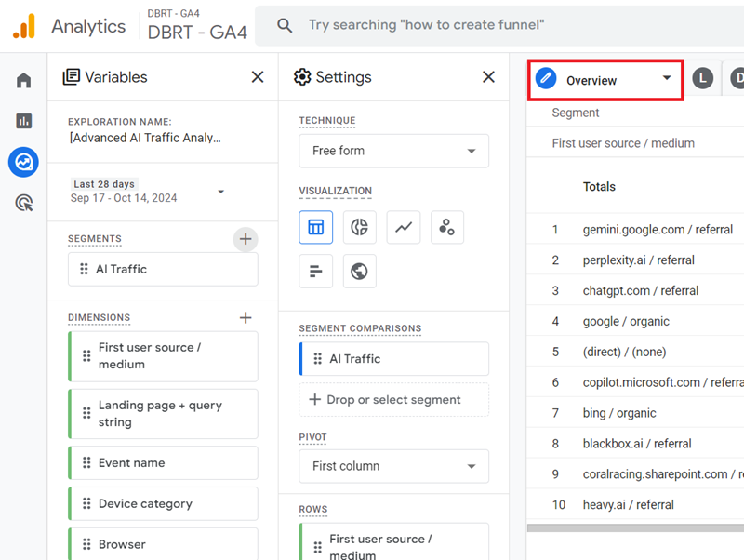The width and height of the screenshot is (744, 560).
Task: Switch to the Overview exploration tab
Action: pos(604,80)
